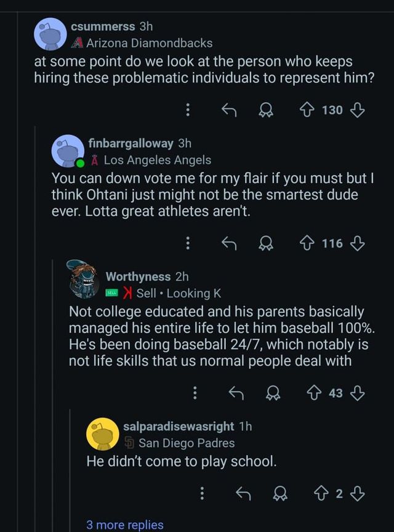Open Worthyness username link
The height and width of the screenshot is (532, 394).
[139, 276]
